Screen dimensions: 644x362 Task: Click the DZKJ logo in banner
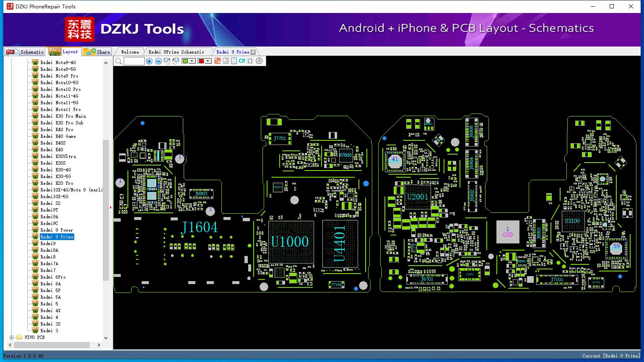[x=79, y=29]
